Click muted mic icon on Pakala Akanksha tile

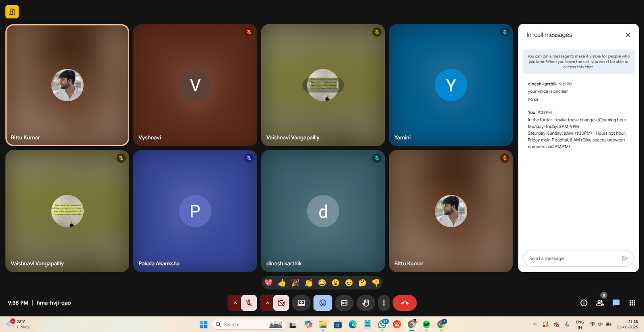(x=249, y=158)
